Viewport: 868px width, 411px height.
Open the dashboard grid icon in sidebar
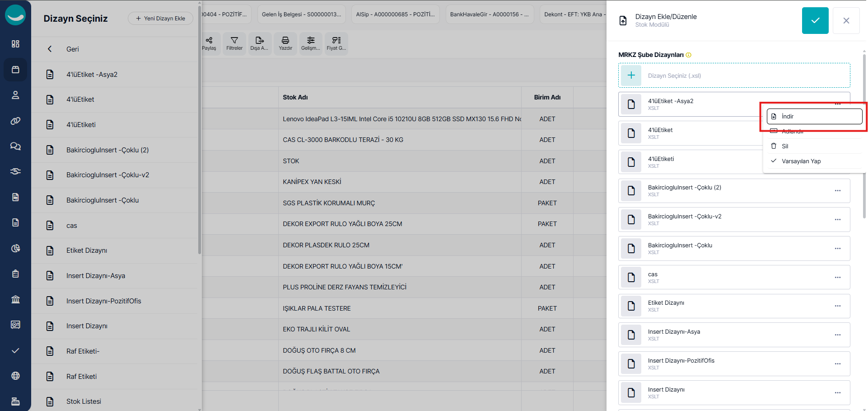pyautogui.click(x=15, y=44)
